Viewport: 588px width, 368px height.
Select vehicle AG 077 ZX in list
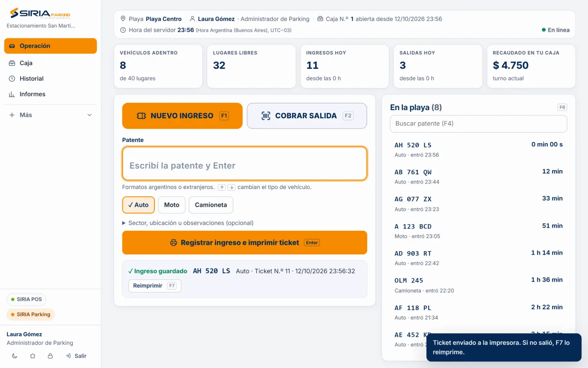click(x=478, y=204)
